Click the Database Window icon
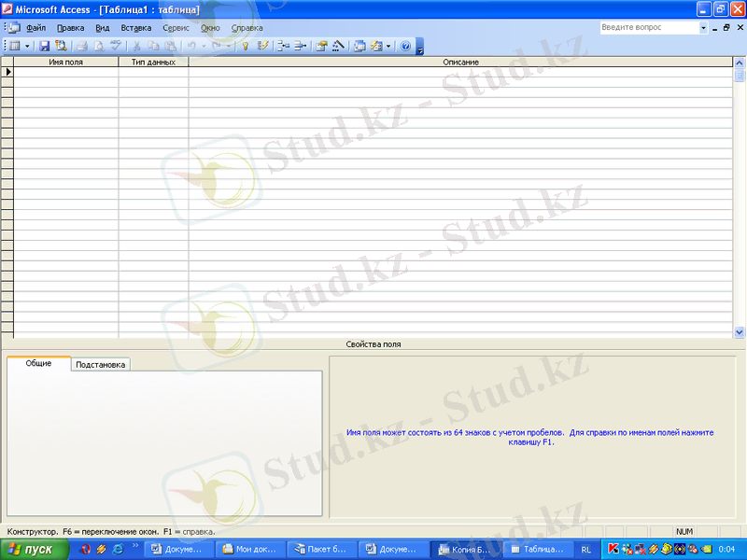Screen dimensions: 747x560 pyautogui.click(x=359, y=46)
